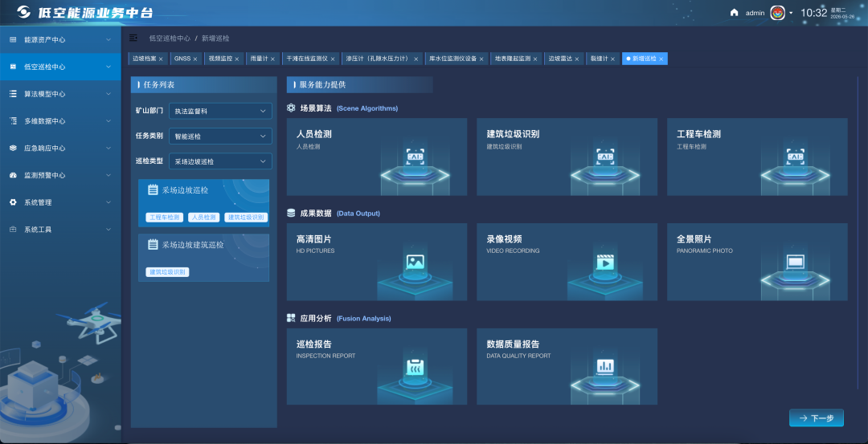Click the 能源资产中心 sidebar icon

13,40
